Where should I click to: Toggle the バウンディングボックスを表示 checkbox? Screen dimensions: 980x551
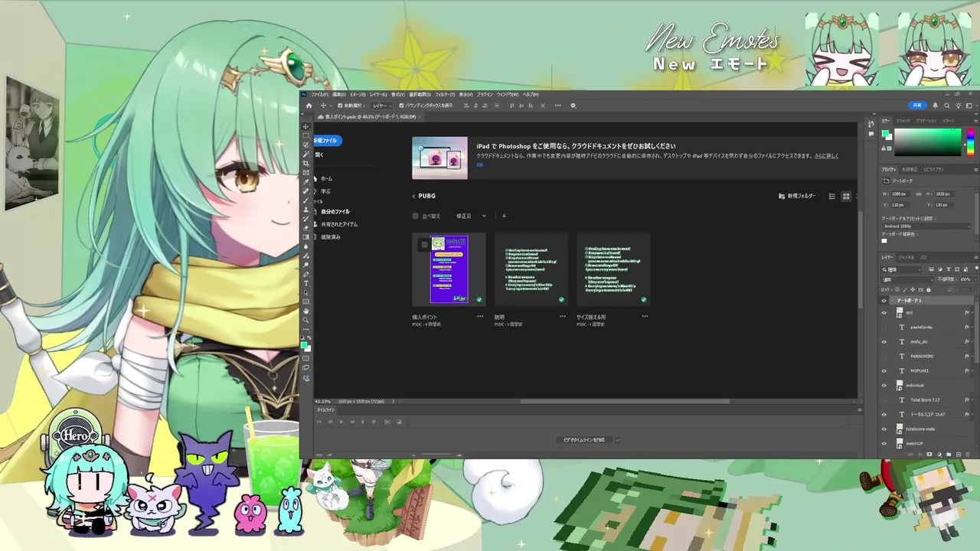tap(401, 106)
